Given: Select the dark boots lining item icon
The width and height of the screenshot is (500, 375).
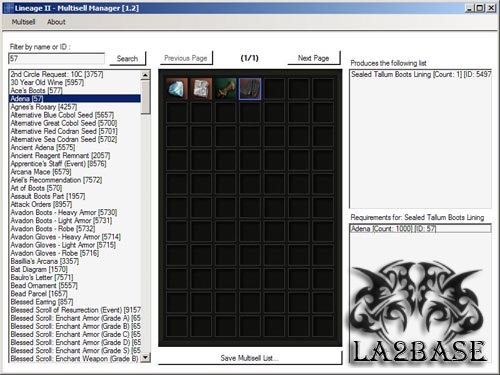Looking at the screenshot, I should [250, 89].
